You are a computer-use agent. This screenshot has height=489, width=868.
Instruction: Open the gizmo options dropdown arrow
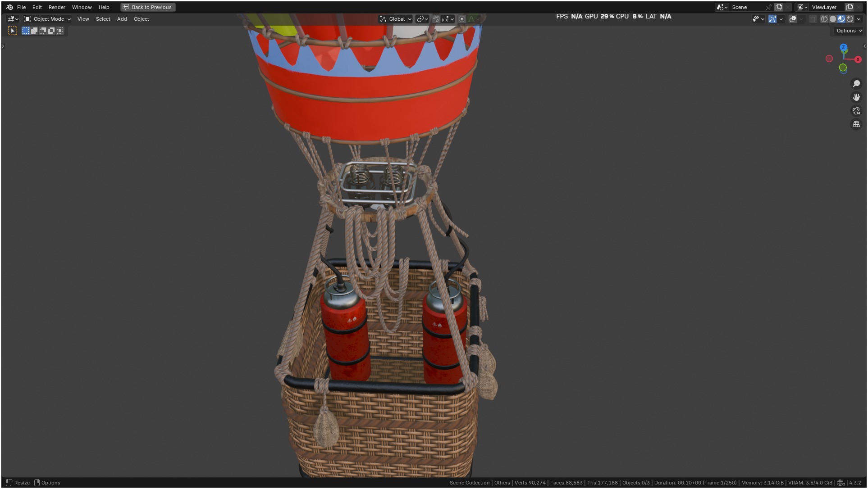click(781, 19)
